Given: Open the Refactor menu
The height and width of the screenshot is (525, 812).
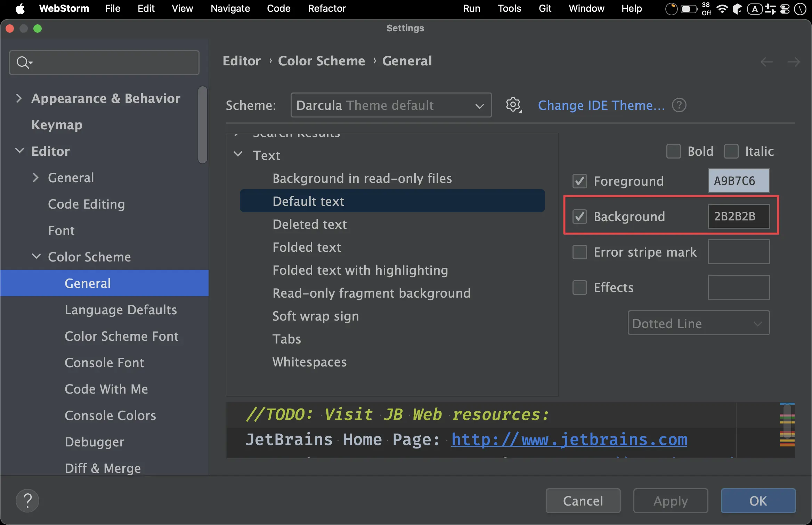Looking at the screenshot, I should tap(326, 9).
